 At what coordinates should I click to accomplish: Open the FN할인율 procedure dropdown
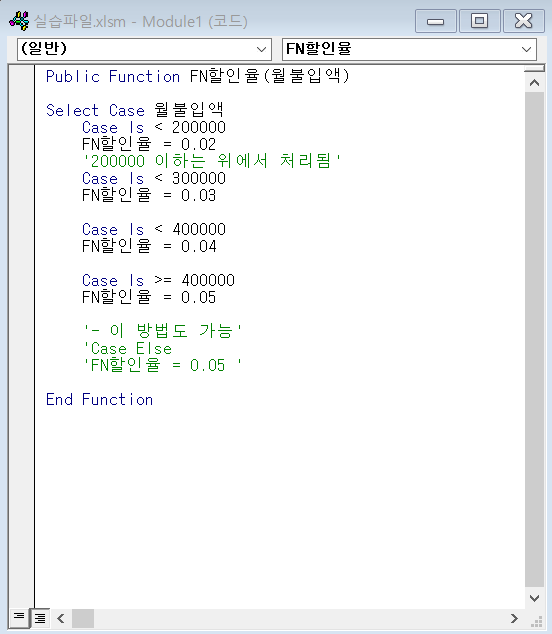[x=526, y=49]
